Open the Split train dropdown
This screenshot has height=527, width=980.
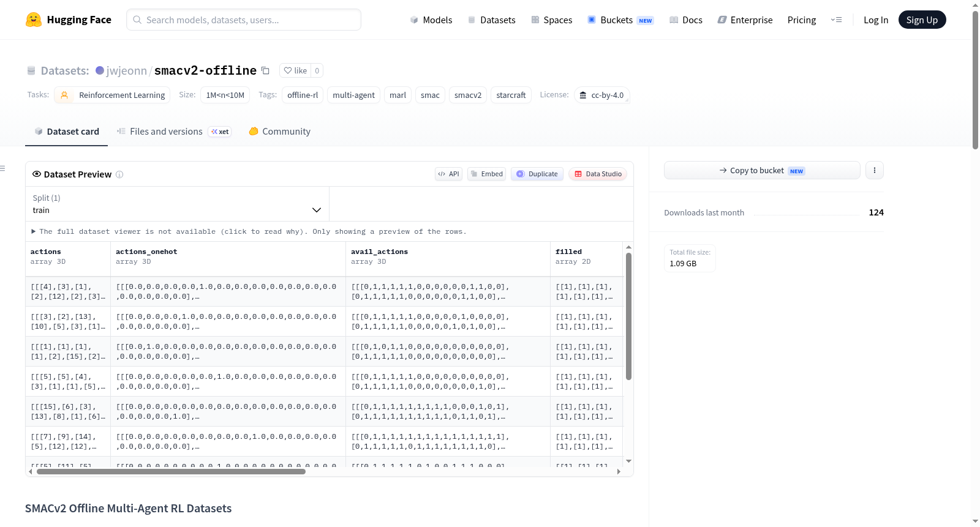point(177,204)
